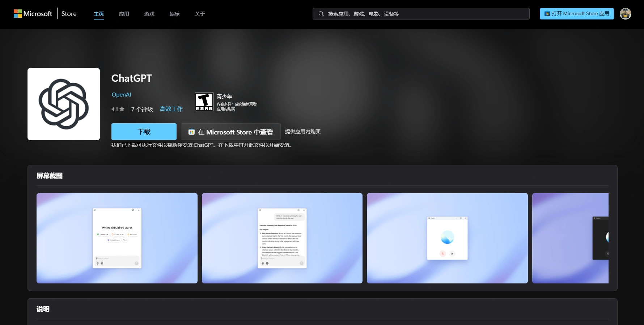
Task: Click 在 Microsoft Store 中查看 button
Action: pos(231,132)
